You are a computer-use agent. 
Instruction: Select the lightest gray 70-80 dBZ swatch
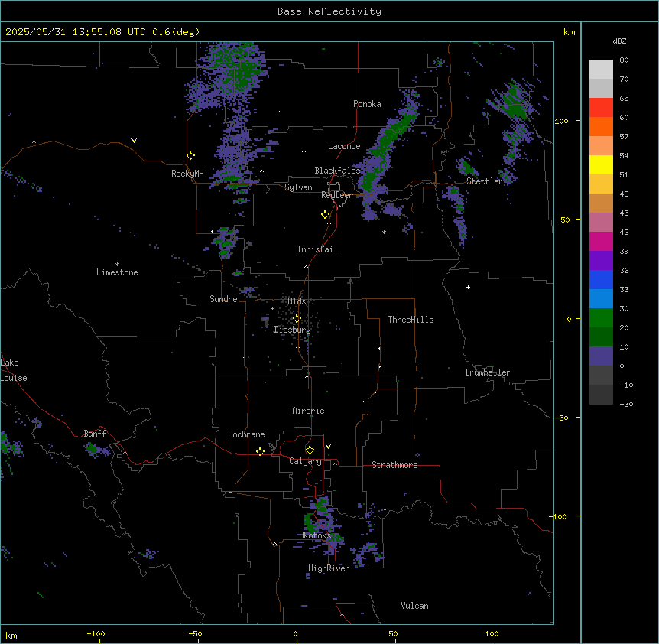pos(601,70)
